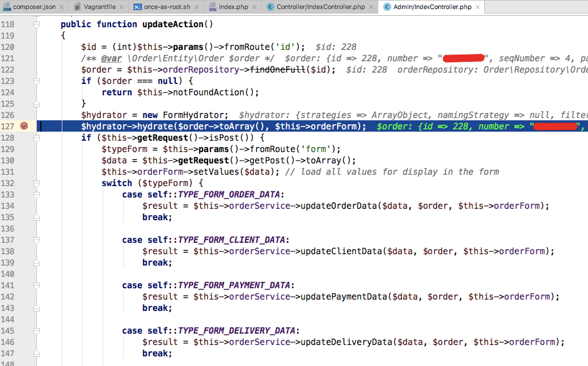Viewport: 588px width, 366px height.
Task: Click line number 130 in the gutter
Action: click(7, 161)
